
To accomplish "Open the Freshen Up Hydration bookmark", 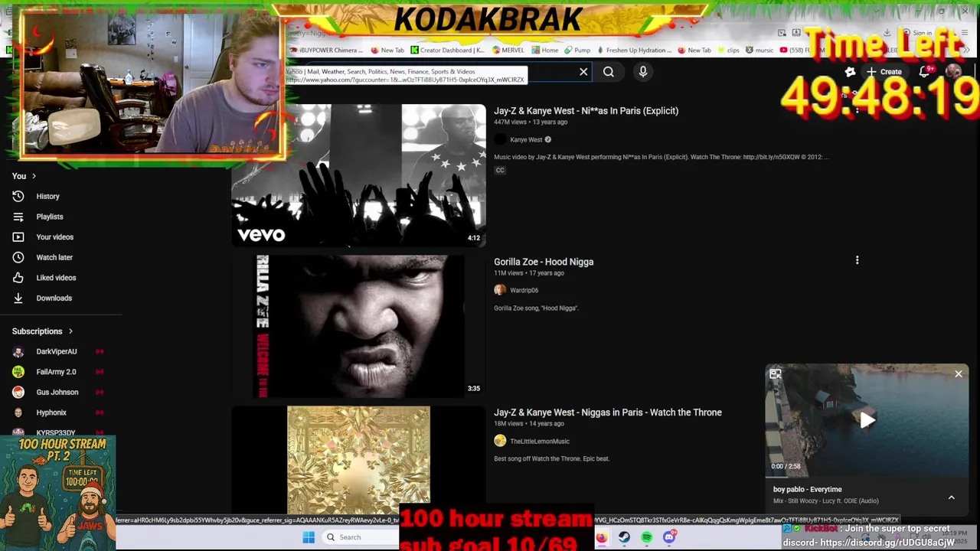I will 634,51.
